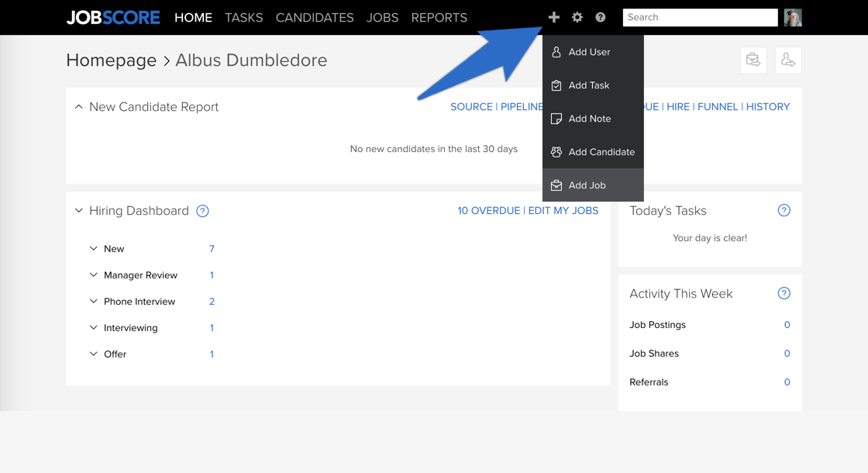Open Today's Tasks help icon
The image size is (868, 473).
click(x=784, y=210)
